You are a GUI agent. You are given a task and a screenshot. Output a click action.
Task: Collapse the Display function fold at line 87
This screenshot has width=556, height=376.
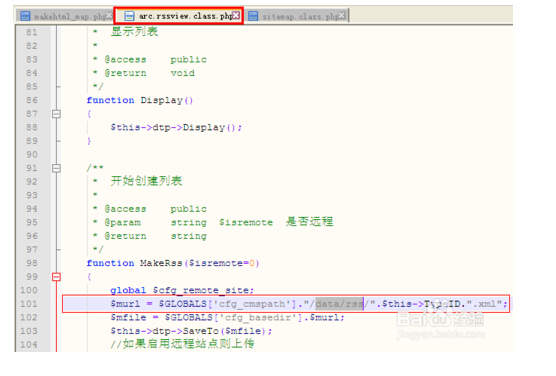56,114
